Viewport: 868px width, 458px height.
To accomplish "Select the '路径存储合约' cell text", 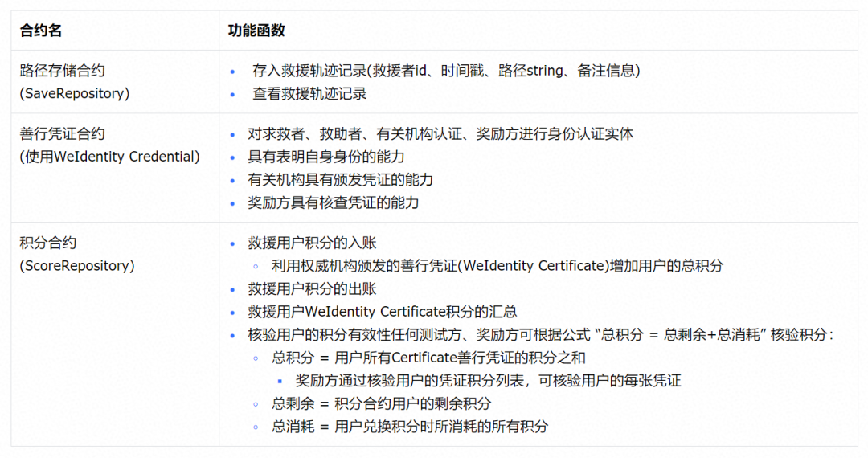I will [62, 70].
